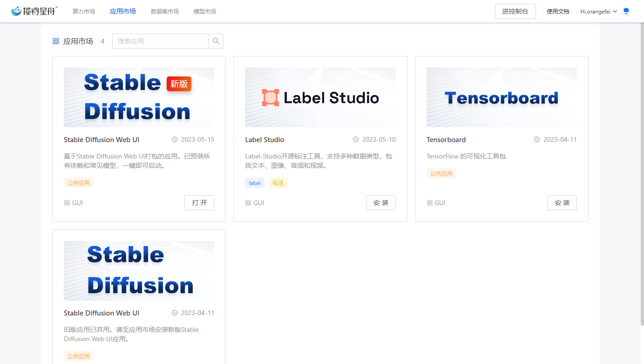Click the 公共应用 tag on Tensorboard card
This screenshot has width=644, height=364.
pyautogui.click(x=441, y=173)
